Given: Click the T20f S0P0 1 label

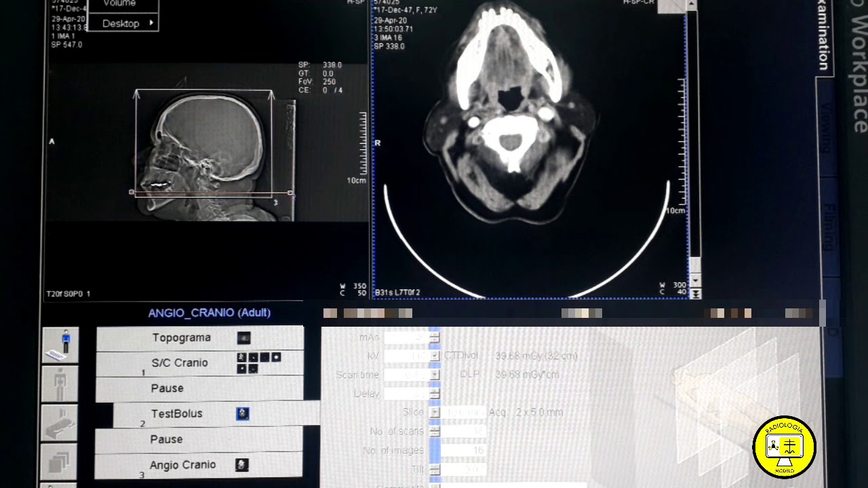Looking at the screenshot, I should [68, 294].
